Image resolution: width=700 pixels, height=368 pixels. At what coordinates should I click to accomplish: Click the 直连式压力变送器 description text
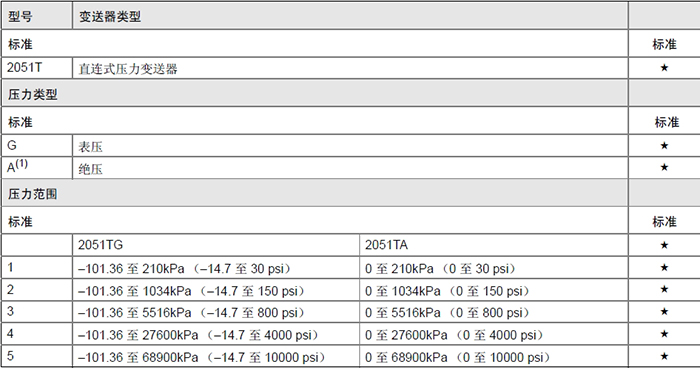(128, 69)
